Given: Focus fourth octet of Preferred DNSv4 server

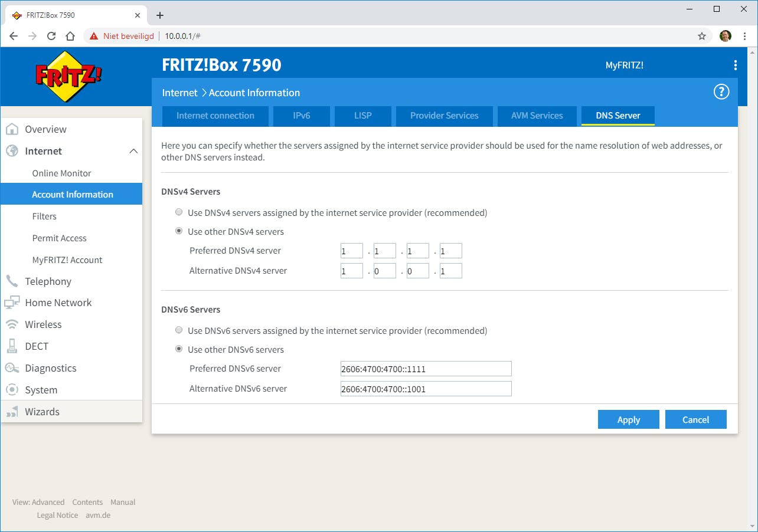Looking at the screenshot, I should (x=451, y=251).
